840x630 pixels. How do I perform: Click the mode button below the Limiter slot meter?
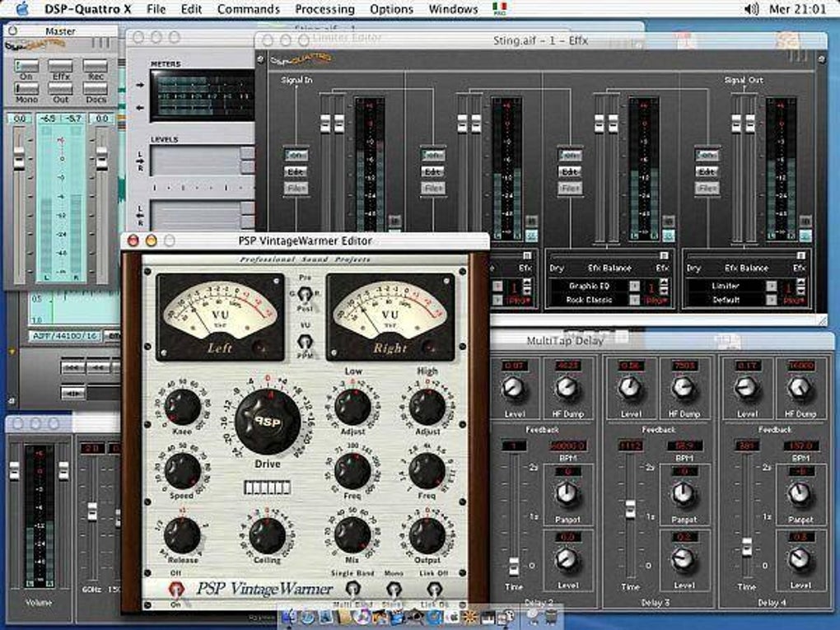[805, 236]
